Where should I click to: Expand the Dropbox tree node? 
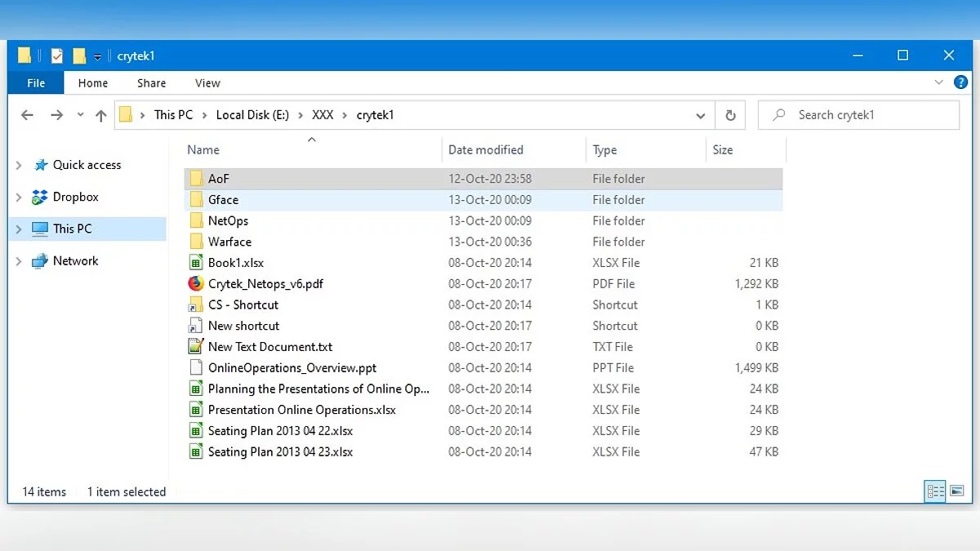tap(19, 197)
